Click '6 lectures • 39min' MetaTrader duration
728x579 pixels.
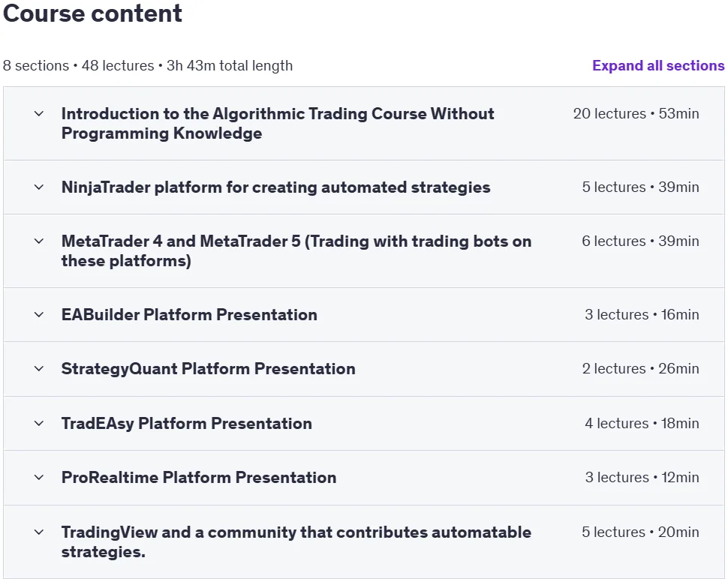pos(641,241)
